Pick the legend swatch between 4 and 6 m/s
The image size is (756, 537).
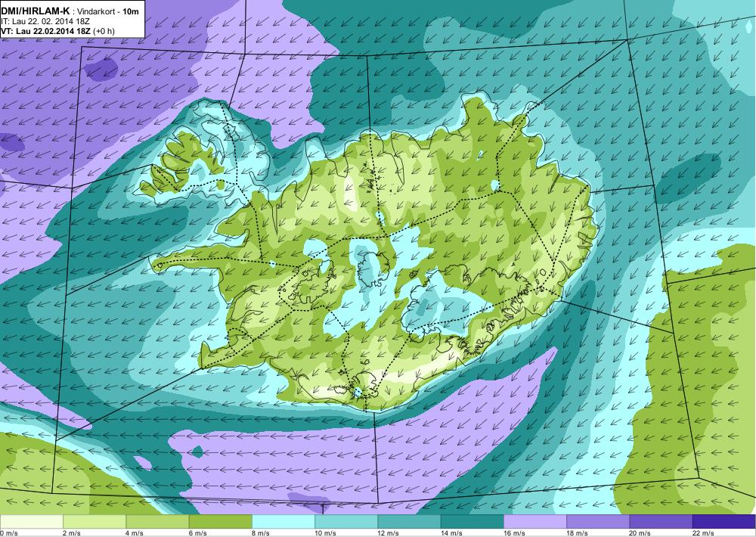[158, 522]
